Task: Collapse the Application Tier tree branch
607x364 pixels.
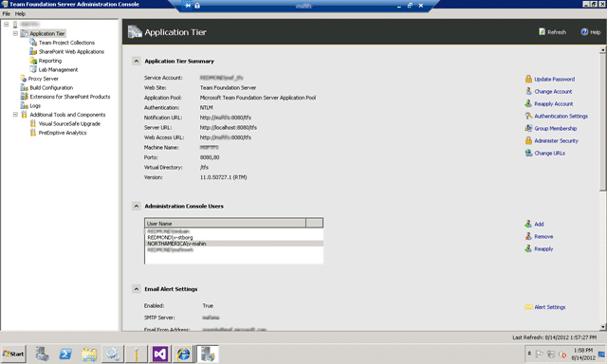Action: tap(15, 34)
